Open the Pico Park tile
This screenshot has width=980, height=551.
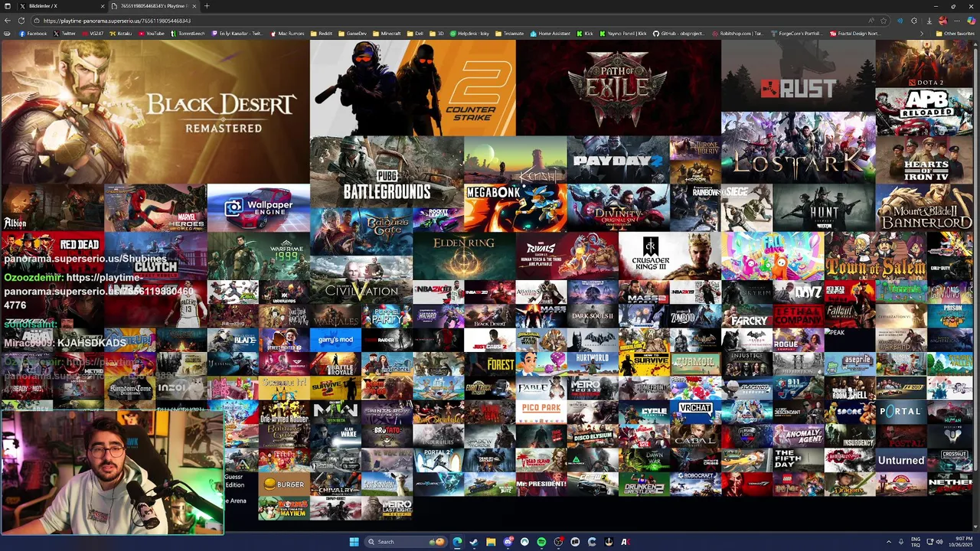click(x=541, y=412)
